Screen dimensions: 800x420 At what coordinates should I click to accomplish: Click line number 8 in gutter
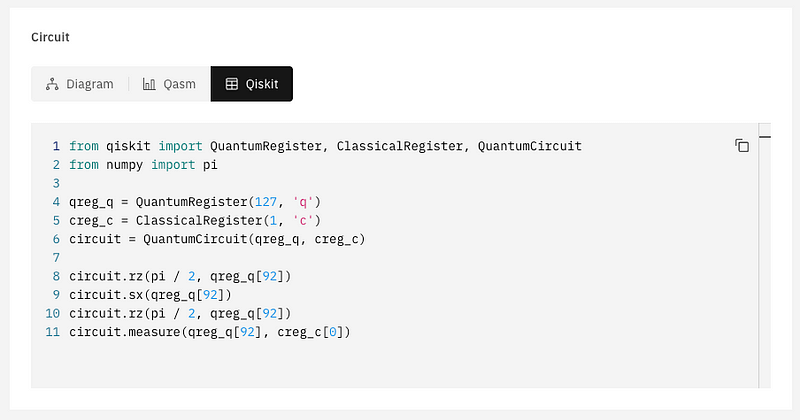coord(56,277)
